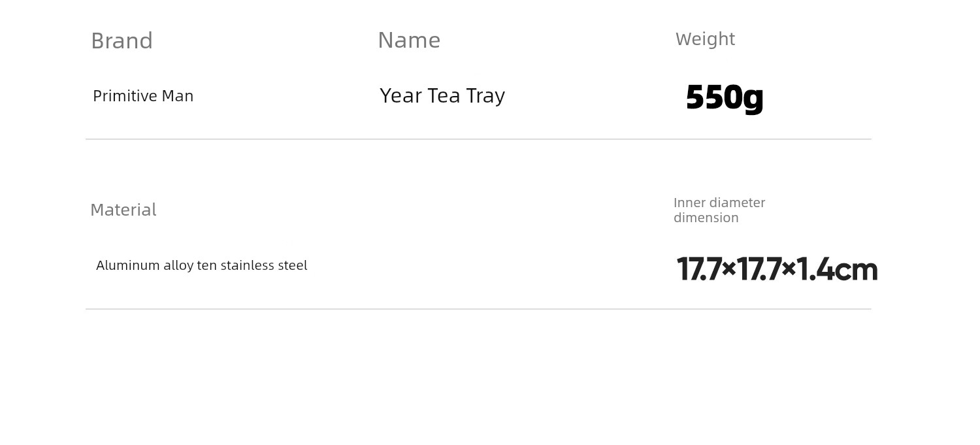
Task: Click the Inner diameter dimension label
Action: click(719, 210)
